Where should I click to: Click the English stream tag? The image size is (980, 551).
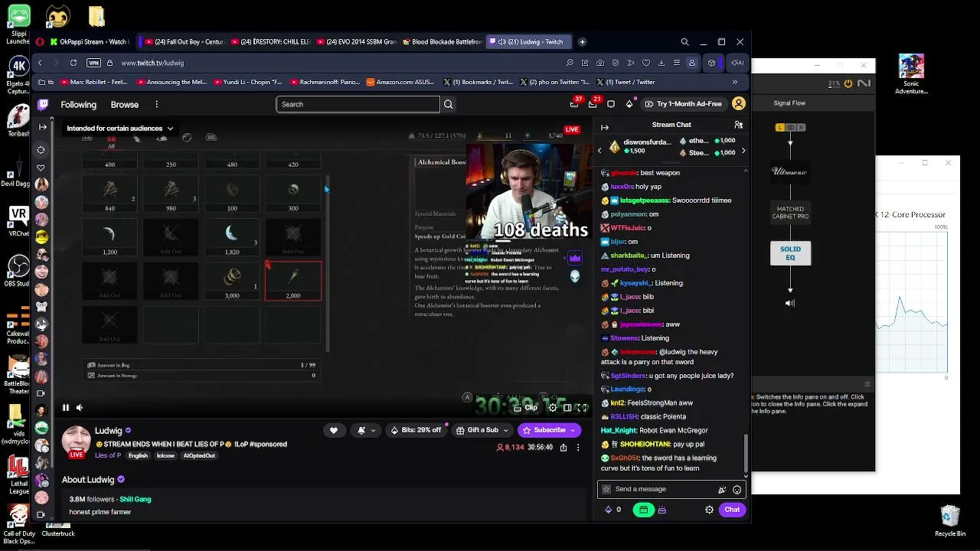click(138, 456)
